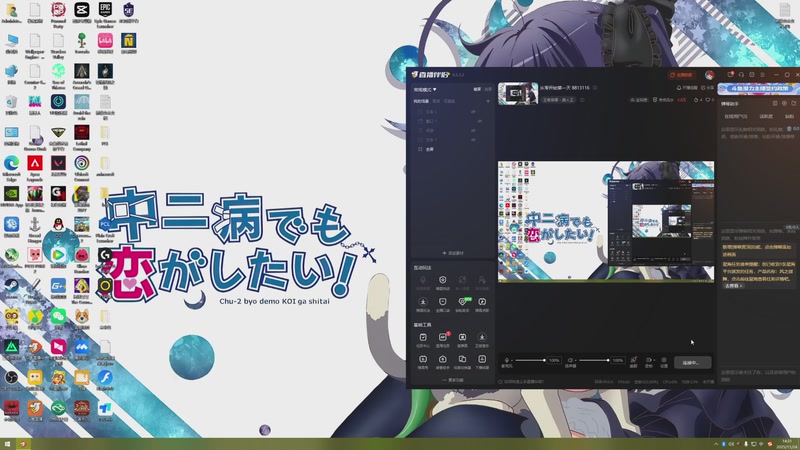
Task: Open 基础工具 icon with red badge
Action: pyautogui.click(x=443, y=340)
